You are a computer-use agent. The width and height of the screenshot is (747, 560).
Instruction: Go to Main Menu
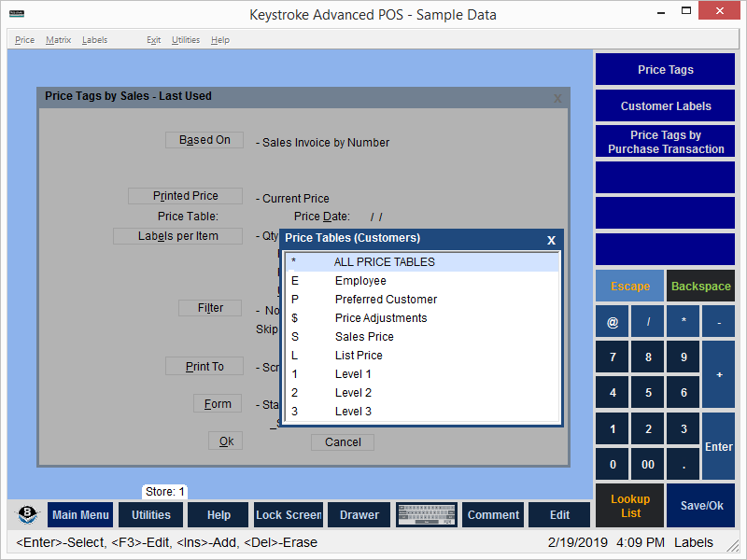(80, 515)
